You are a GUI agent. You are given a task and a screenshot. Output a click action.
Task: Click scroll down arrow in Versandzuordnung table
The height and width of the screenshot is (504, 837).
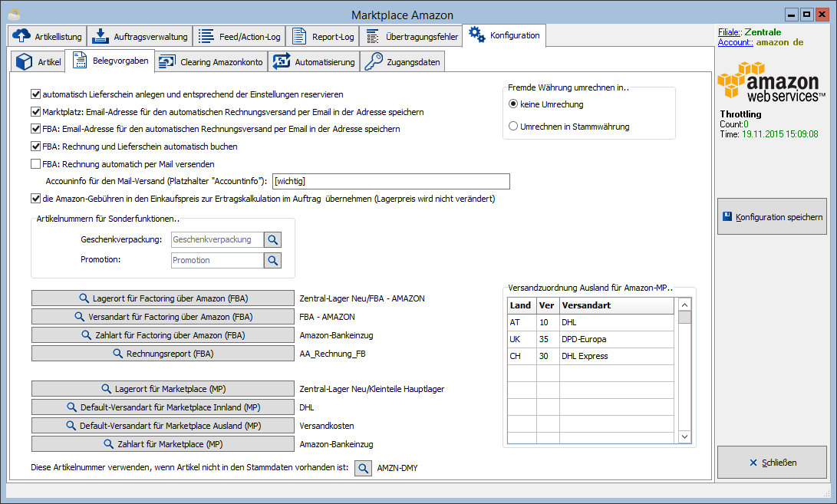click(684, 436)
